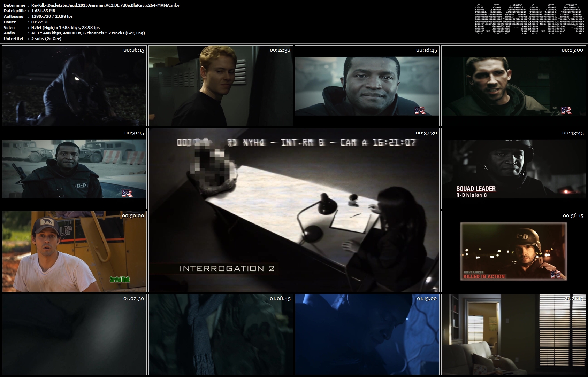Select the SQUAD LEADER caption text
The width and height of the screenshot is (588, 377).
click(476, 189)
